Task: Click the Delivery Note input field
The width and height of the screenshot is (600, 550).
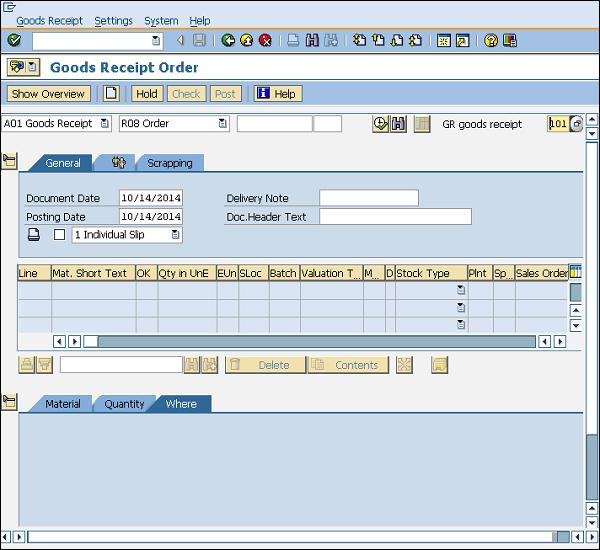Action: click(368, 198)
